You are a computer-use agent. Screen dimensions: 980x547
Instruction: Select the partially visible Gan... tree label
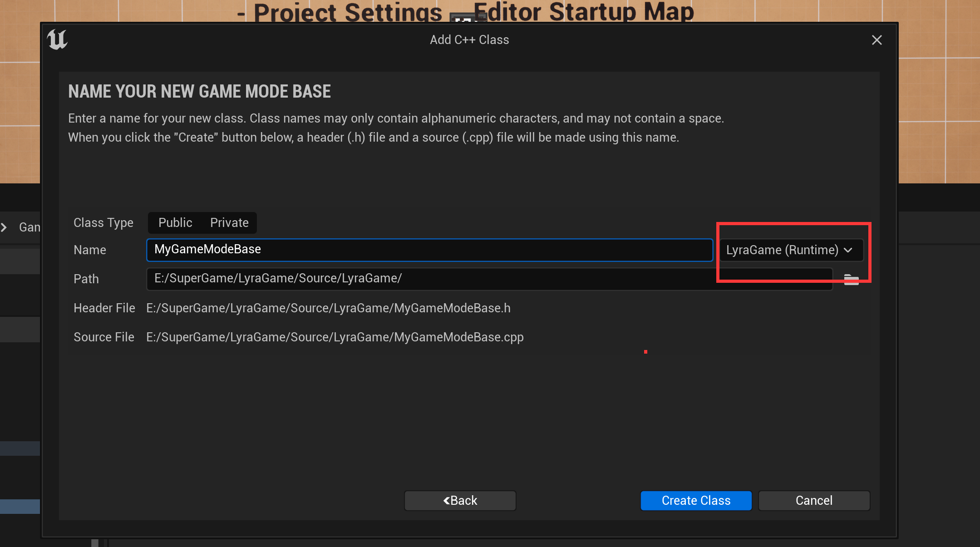30,227
